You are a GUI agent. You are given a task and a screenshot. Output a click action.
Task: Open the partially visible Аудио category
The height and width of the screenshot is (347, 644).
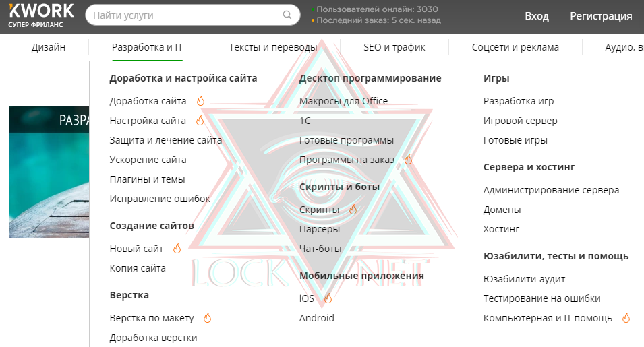pyautogui.click(x=624, y=47)
